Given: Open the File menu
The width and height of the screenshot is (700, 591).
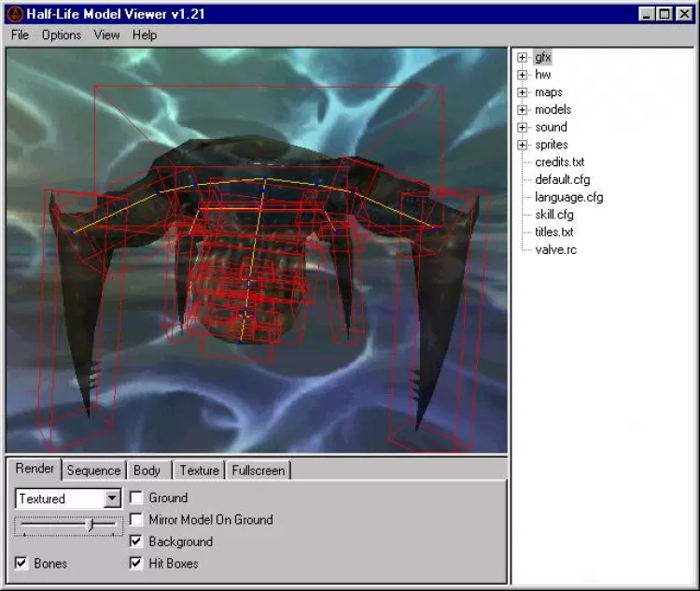Looking at the screenshot, I should coord(20,35).
